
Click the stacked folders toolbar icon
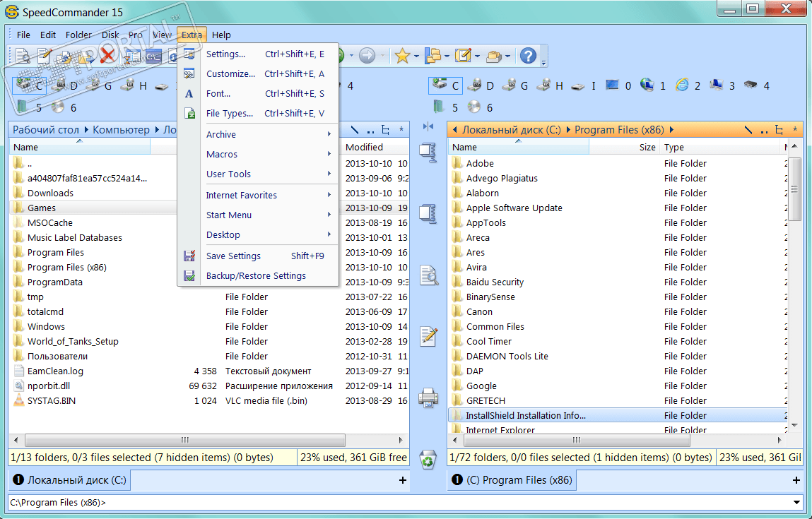pyautogui.click(x=493, y=56)
